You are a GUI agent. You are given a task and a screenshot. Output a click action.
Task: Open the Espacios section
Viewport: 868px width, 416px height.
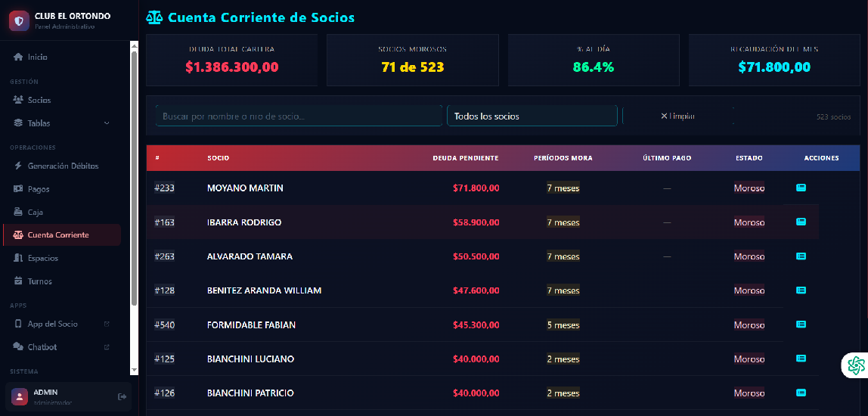pos(61,258)
